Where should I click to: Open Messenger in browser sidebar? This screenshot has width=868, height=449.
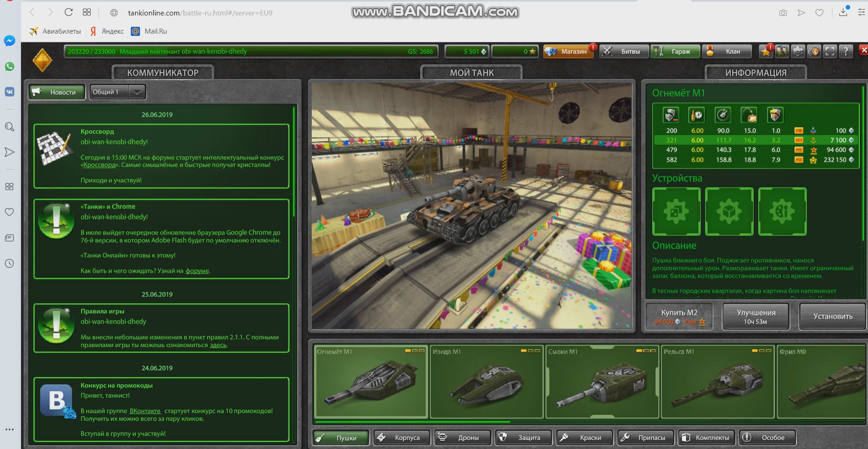click(x=9, y=41)
